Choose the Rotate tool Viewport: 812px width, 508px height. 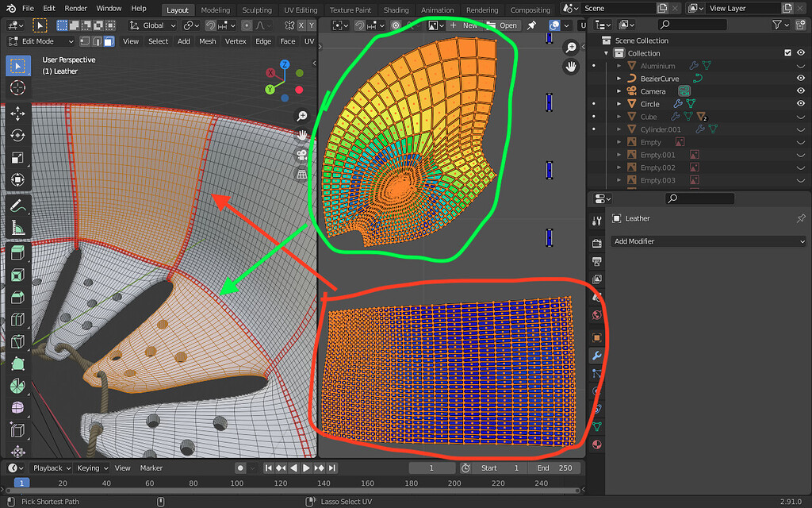click(18, 135)
